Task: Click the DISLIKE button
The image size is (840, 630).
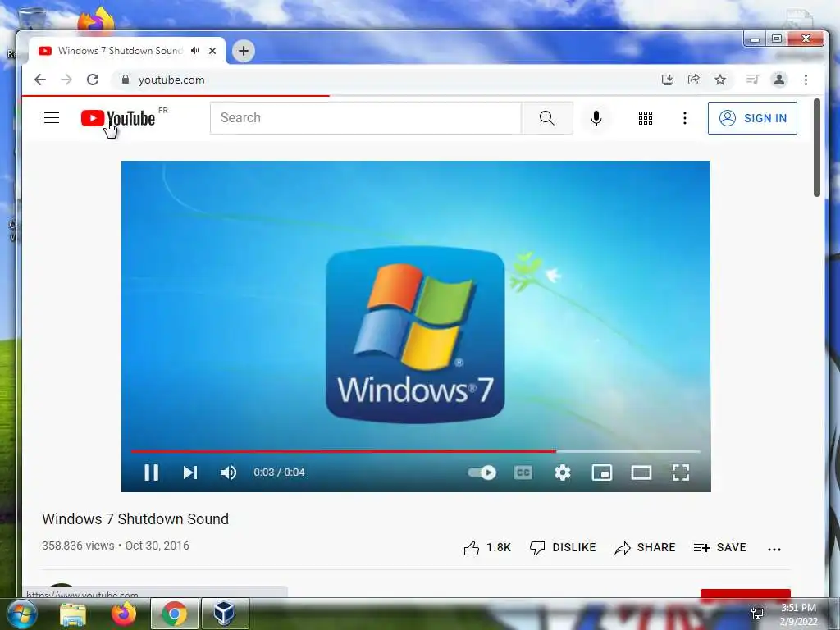Action: (563, 547)
